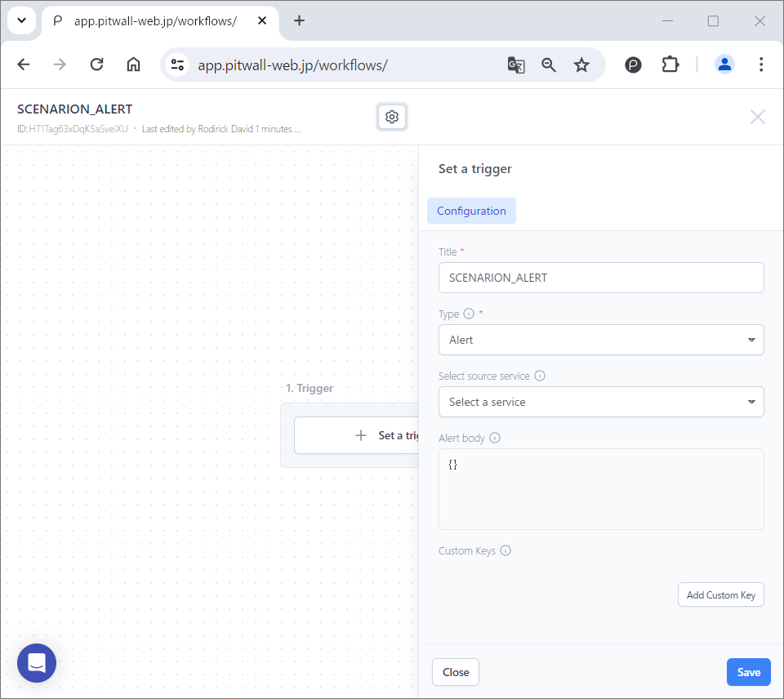Expand the Select a service dropdown
784x699 pixels.
click(x=601, y=402)
